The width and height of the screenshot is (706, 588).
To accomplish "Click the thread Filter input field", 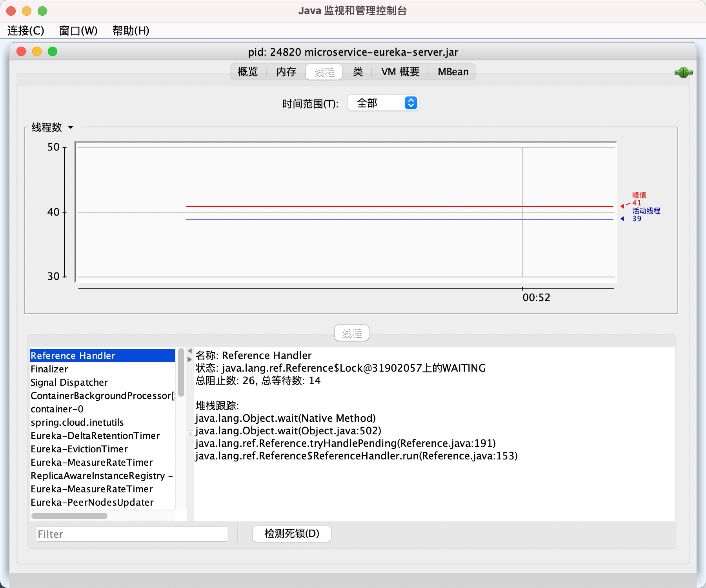I will [132, 534].
